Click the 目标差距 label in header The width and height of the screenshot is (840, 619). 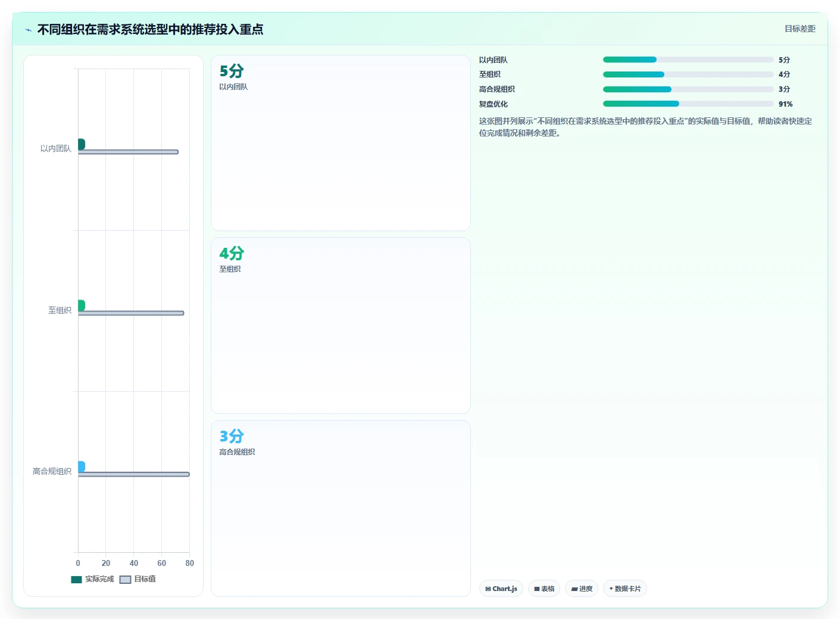click(x=800, y=29)
